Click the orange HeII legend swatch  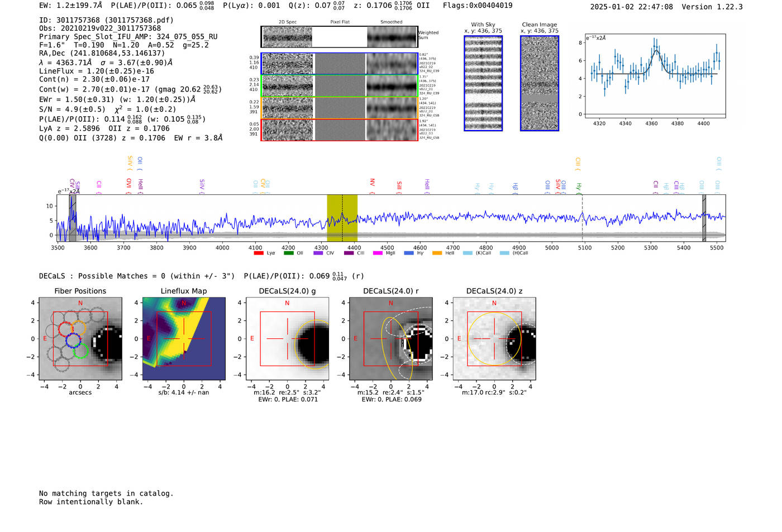click(x=437, y=253)
